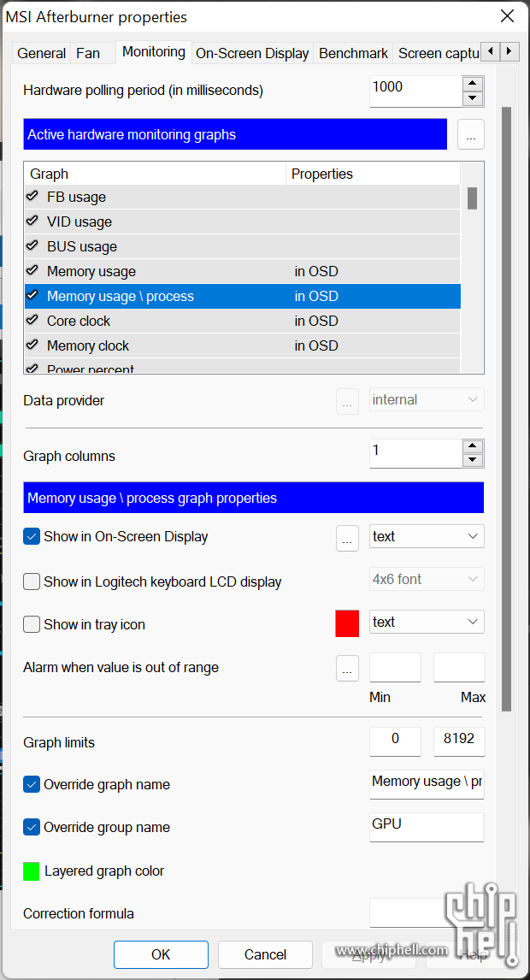The image size is (530, 980).
Task: Click the graph upper limit field showing 8192
Action: pos(459,741)
